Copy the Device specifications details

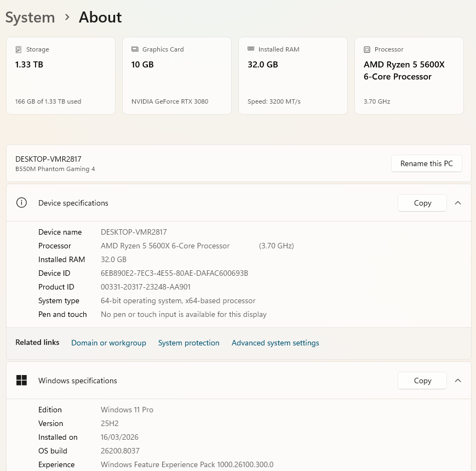[x=422, y=202]
